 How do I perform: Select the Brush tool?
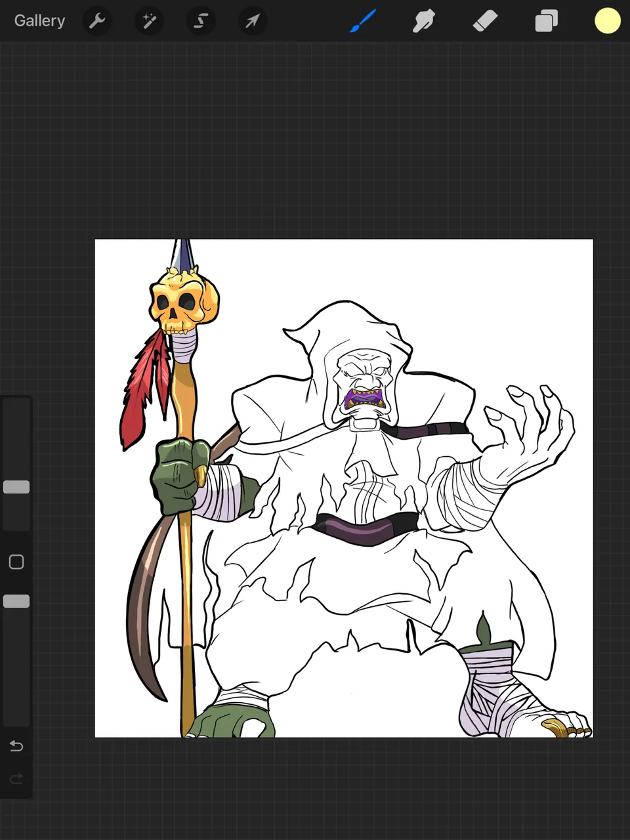point(363,21)
